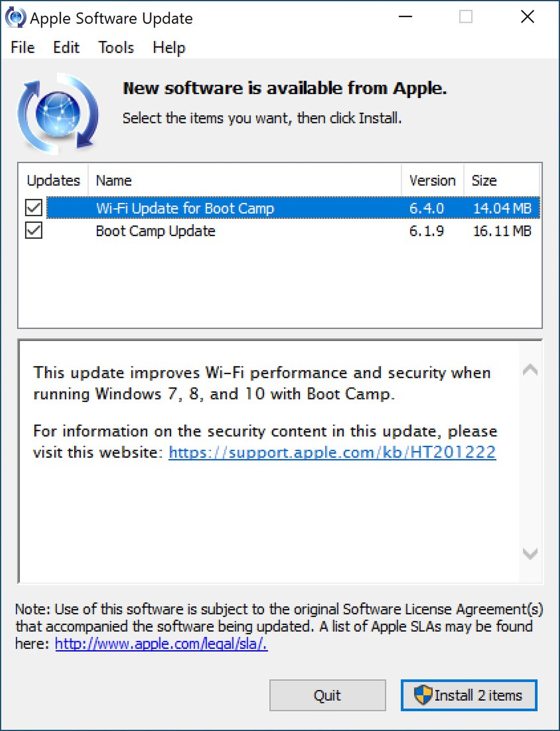The width and height of the screenshot is (560, 731).
Task: Click the Quit button
Action: point(327,696)
